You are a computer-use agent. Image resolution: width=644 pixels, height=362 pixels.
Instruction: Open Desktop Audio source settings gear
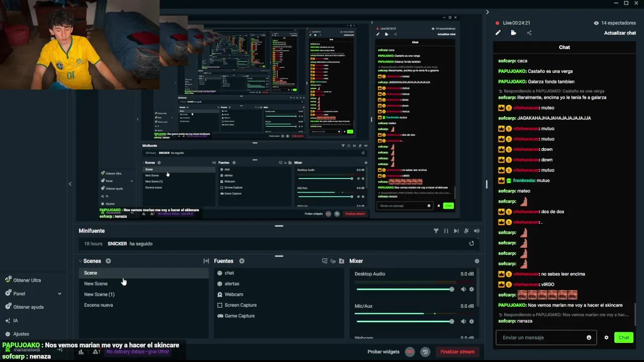pos(471,289)
